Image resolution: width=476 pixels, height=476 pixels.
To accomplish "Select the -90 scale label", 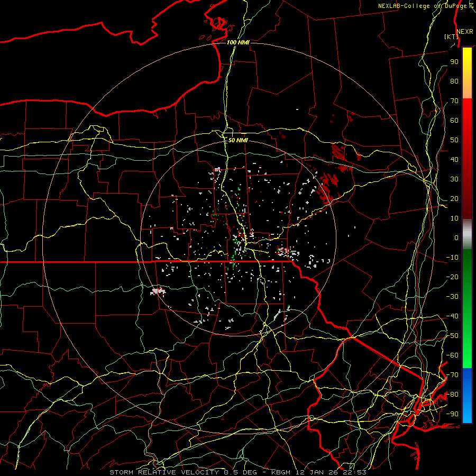I will tap(452, 414).
